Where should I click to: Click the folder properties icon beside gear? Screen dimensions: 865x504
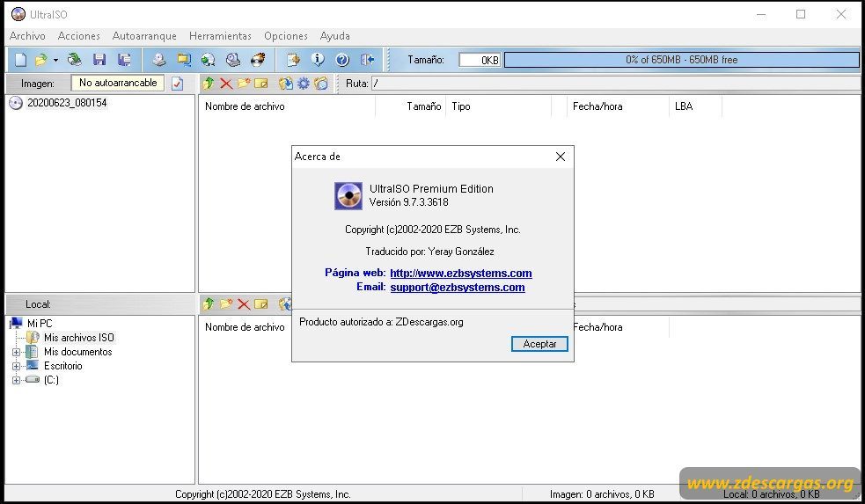coord(321,84)
